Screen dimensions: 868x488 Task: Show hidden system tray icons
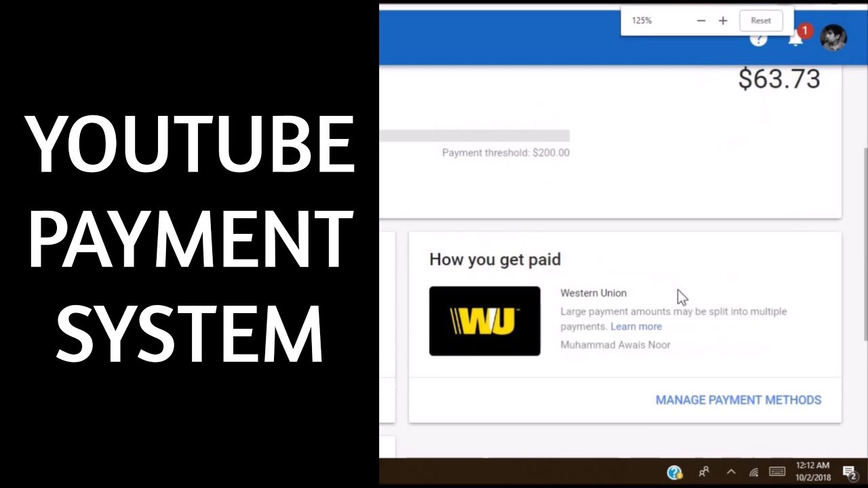(x=731, y=472)
